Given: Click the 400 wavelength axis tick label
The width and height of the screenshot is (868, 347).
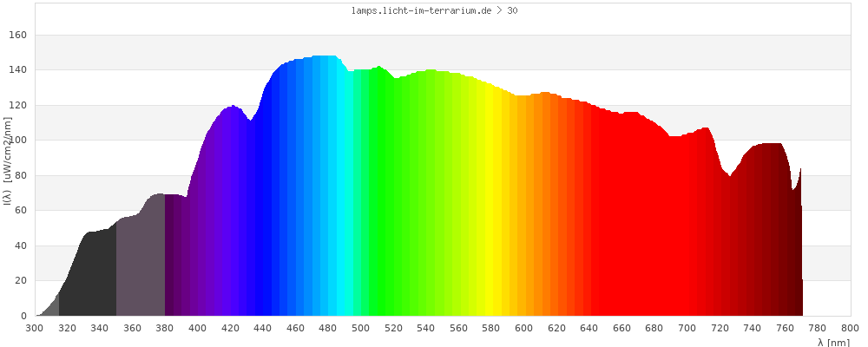Looking at the screenshot, I should (198, 328).
